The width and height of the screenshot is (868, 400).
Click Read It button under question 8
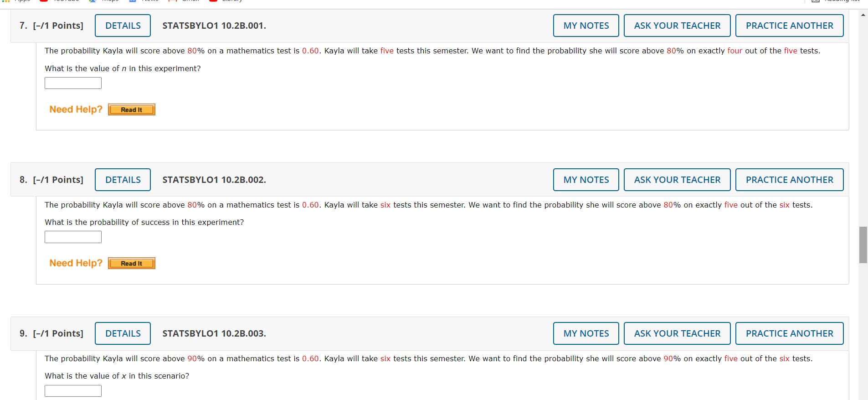(x=132, y=263)
